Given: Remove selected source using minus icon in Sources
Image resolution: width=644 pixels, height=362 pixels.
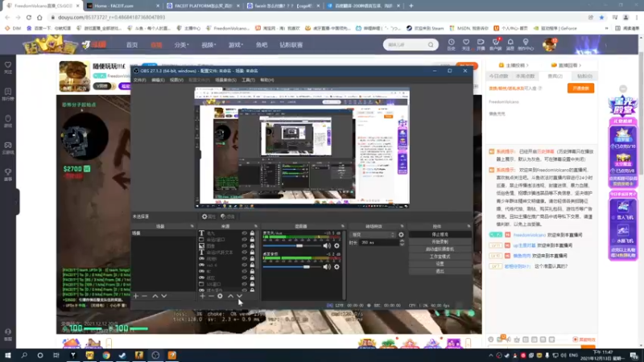Looking at the screenshot, I should pyautogui.click(x=211, y=296).
